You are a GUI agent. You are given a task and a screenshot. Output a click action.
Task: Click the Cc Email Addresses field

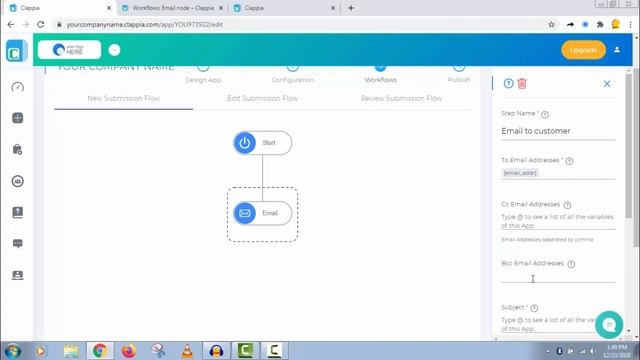(x=558, y=221)
